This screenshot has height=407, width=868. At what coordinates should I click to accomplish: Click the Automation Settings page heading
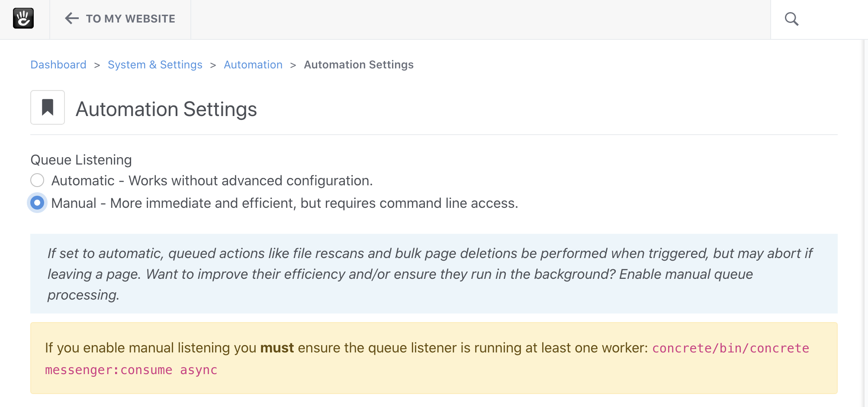click(166, 109)
